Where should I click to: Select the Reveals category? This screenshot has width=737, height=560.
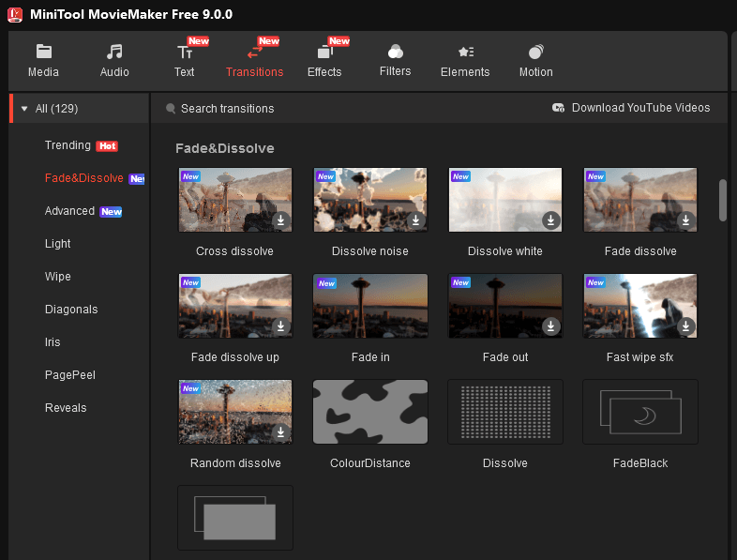tap(66, 408)
